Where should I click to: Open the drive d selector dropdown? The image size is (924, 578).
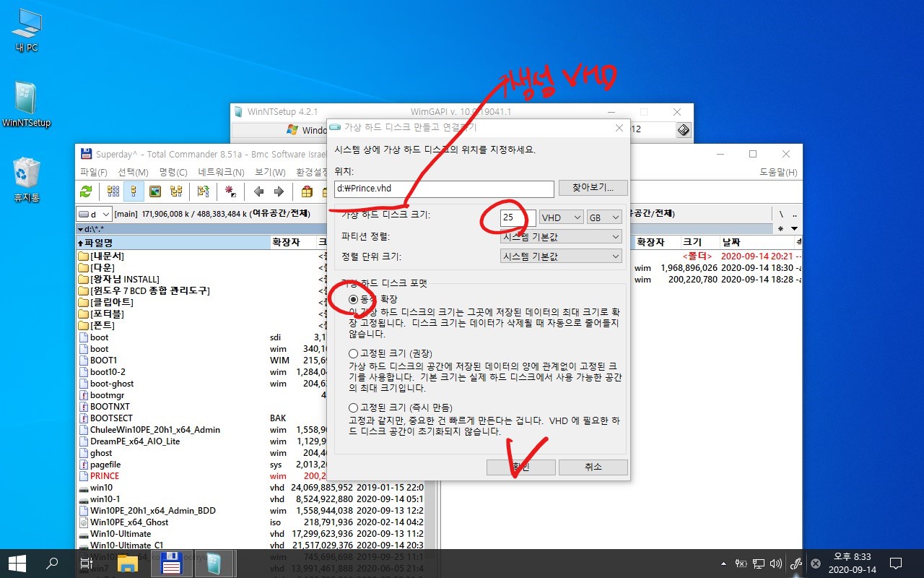94,214
